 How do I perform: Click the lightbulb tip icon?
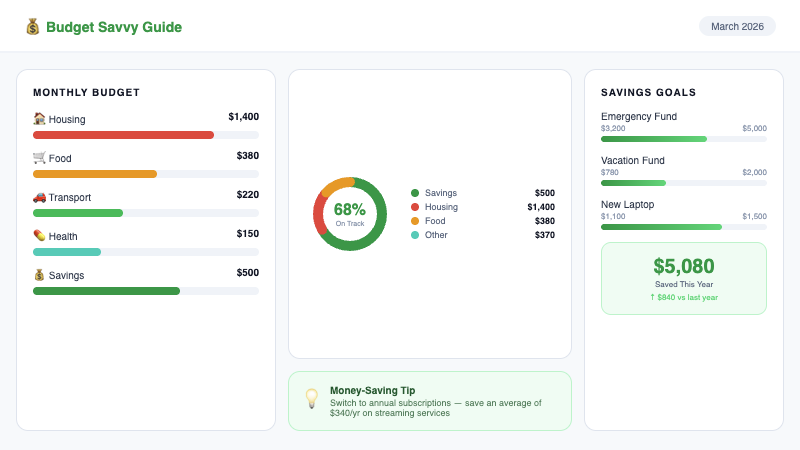coord(311,399)
